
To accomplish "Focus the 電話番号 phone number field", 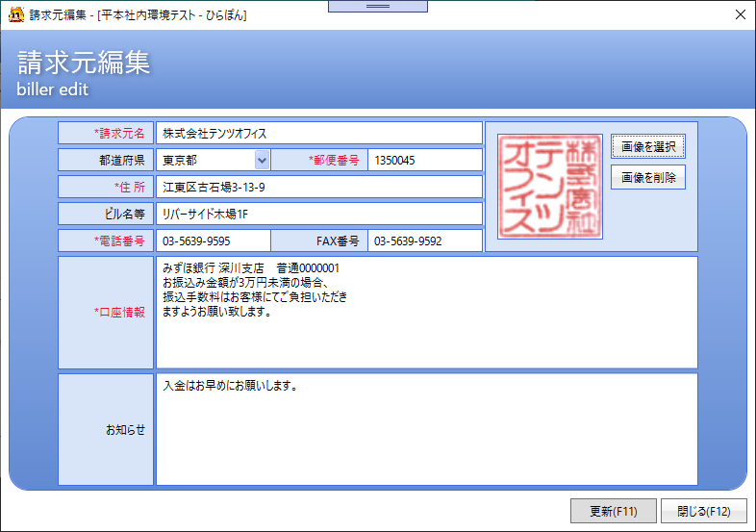I will (213, 241).
